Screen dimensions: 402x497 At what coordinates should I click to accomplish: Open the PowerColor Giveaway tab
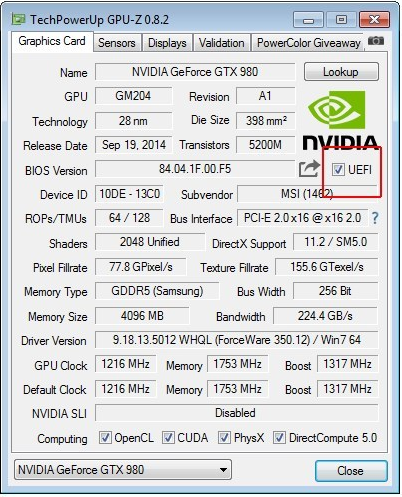[x=308, y=43]
